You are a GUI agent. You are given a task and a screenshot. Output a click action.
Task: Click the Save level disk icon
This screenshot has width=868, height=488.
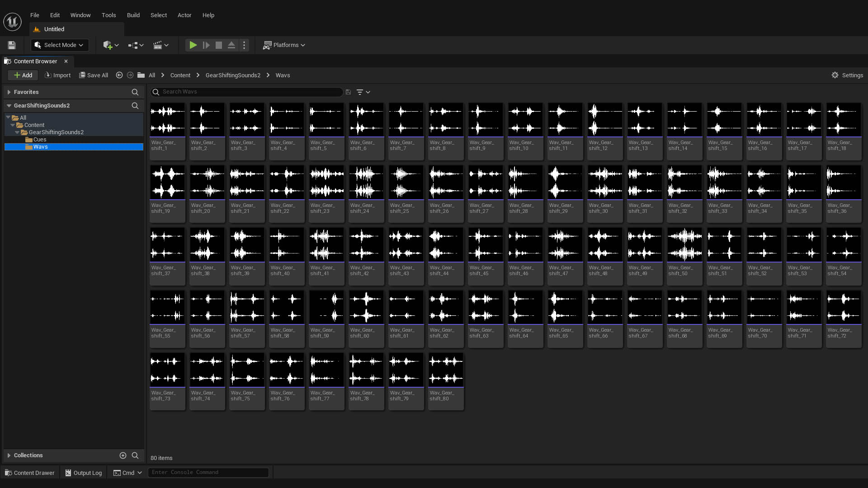[12, 45]
